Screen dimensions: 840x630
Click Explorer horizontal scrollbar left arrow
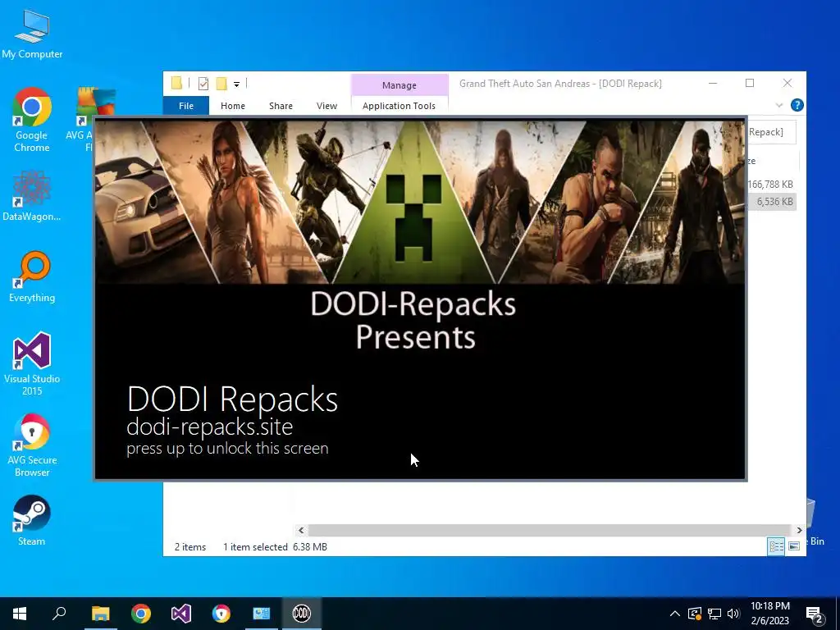(301, 530)
